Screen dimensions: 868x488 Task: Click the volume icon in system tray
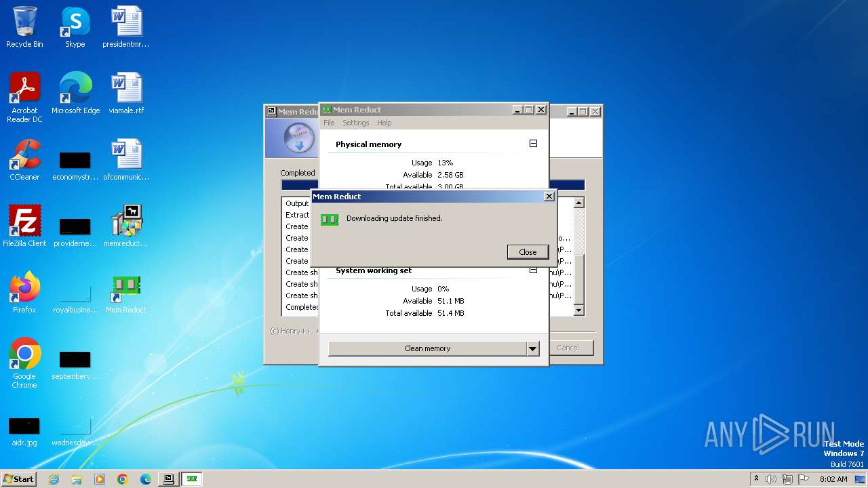click(771, 479)
